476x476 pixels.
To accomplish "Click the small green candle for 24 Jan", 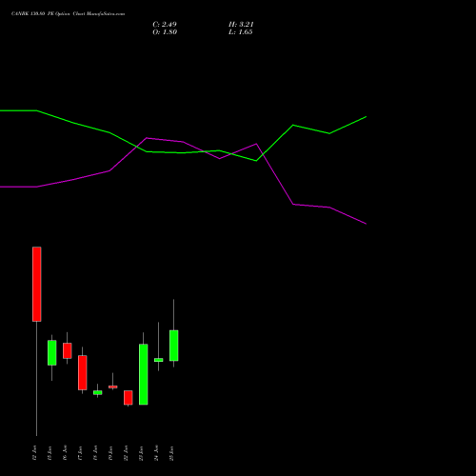I will pos(159,360).
